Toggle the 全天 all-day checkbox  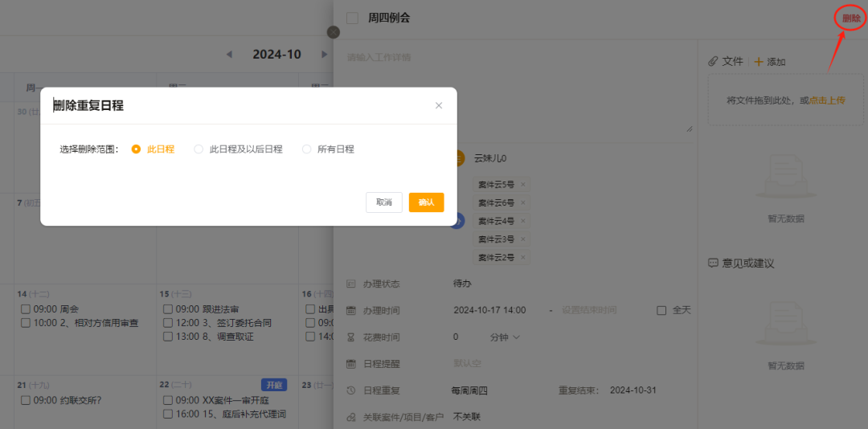[661, 310]
